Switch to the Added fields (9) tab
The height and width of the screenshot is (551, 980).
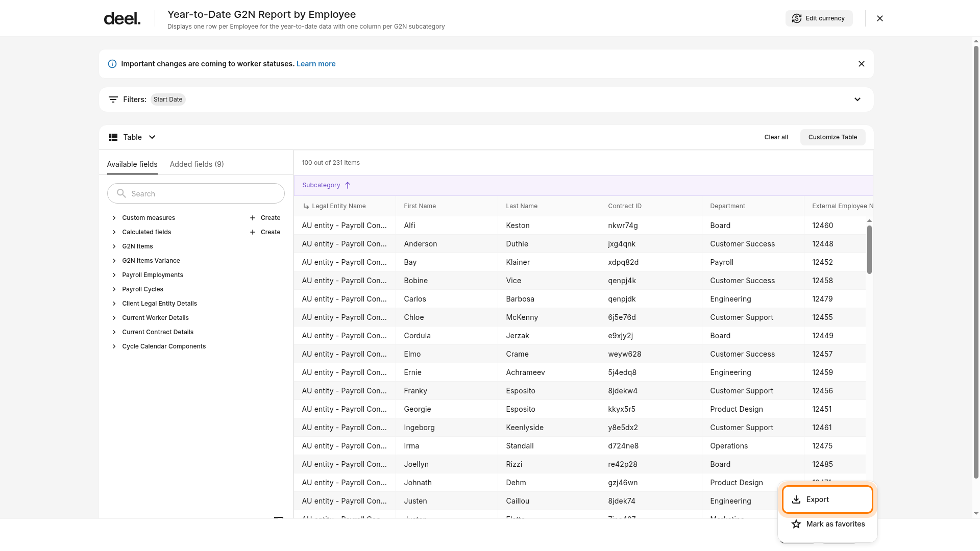pos(197,164)
